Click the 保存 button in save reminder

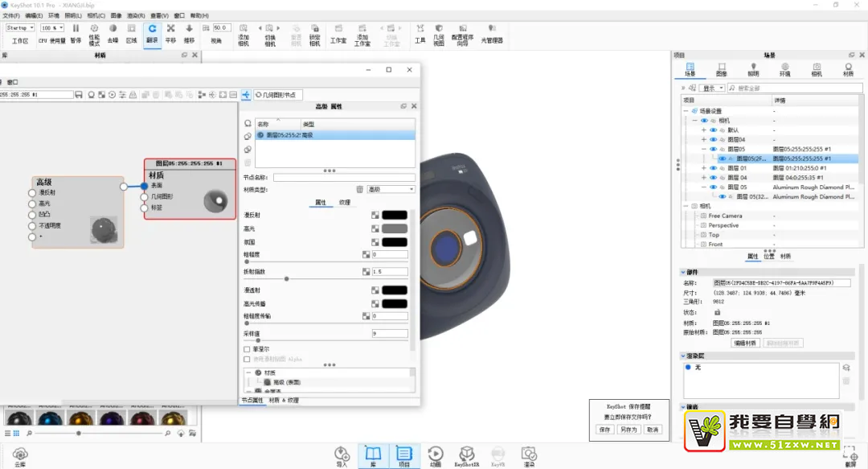coord(604,430)
